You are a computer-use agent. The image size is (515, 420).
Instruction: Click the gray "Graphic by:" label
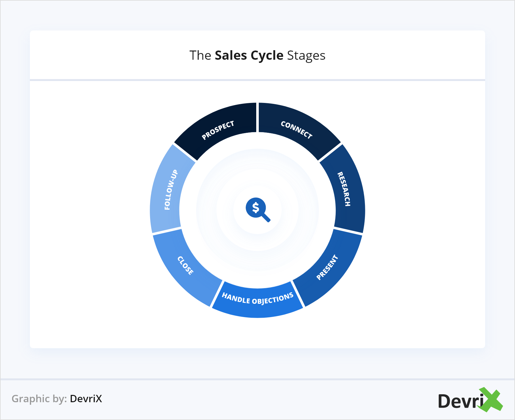pyautogui.click(x=39, y=399)
